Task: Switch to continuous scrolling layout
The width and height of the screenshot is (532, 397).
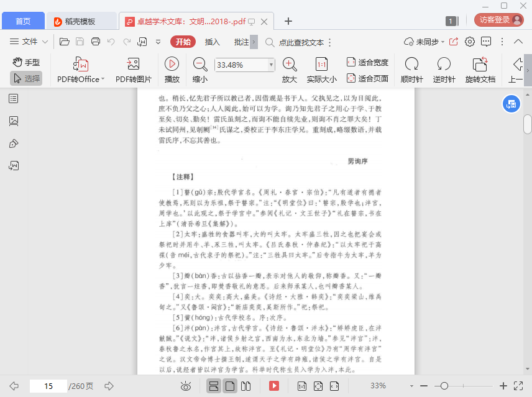Action: tap(214, 386)
